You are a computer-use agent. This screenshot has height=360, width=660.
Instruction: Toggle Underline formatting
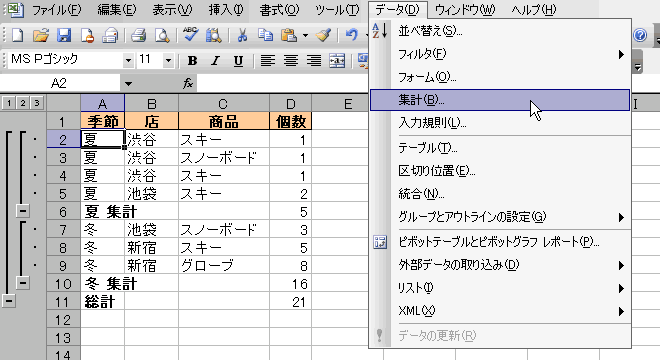[238, 61]
